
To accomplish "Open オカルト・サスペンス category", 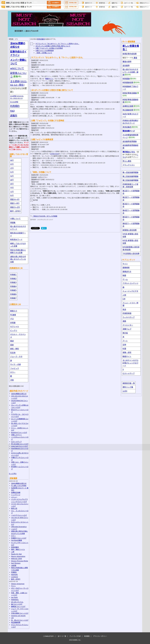I will (x=18, y=336).
